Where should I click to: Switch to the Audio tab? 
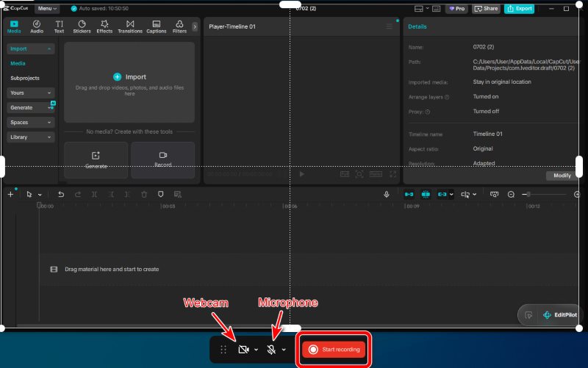coord(37,26)
